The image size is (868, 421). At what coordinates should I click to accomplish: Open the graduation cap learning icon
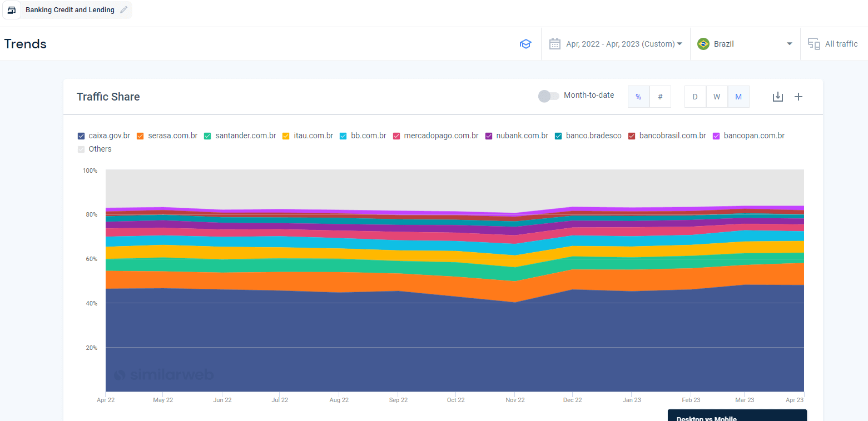525,44
